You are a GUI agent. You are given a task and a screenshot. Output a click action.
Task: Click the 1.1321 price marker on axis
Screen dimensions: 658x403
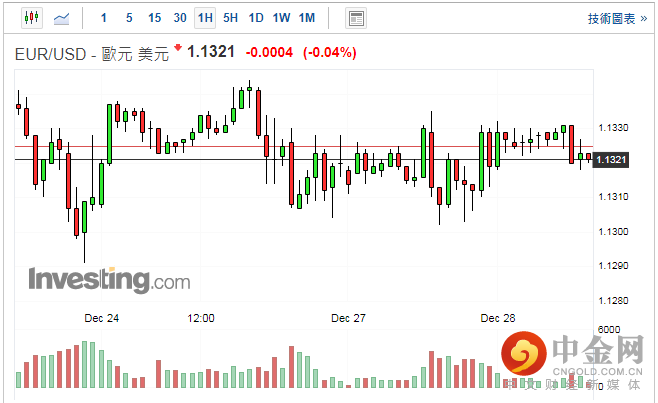tap(611, 160)
